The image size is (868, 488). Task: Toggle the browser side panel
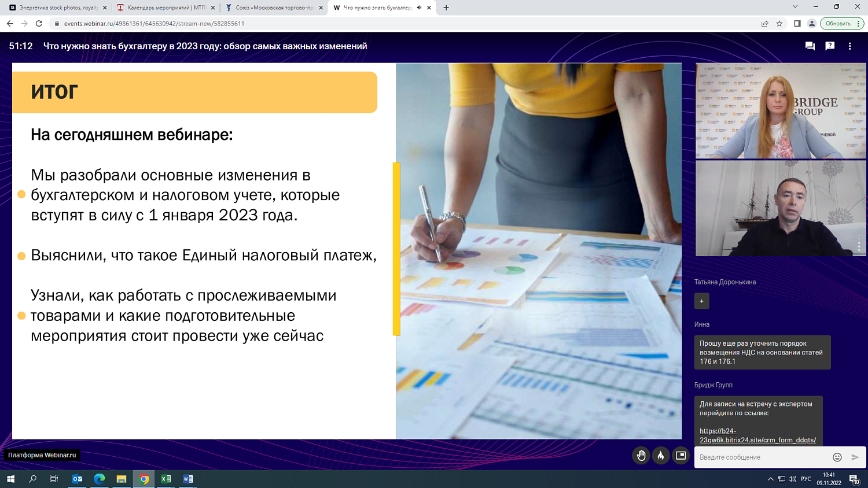pos(797,24)
